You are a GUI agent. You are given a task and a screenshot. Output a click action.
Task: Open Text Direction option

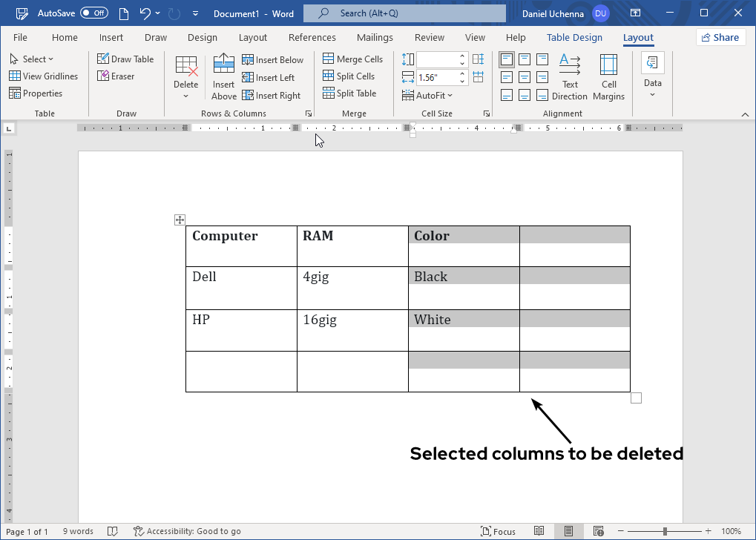pos(570,76)
